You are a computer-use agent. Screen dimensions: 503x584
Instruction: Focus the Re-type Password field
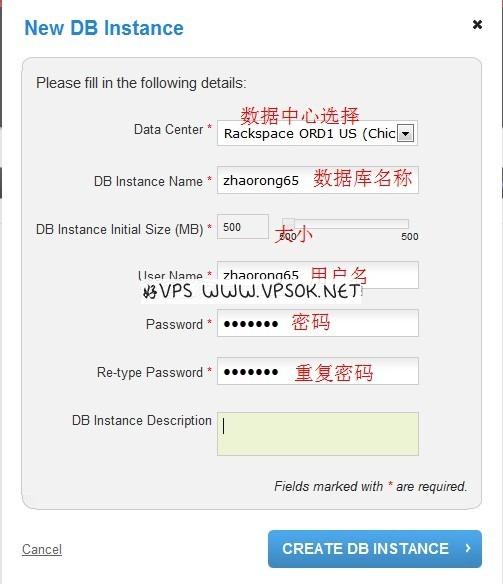click(318, 371)
